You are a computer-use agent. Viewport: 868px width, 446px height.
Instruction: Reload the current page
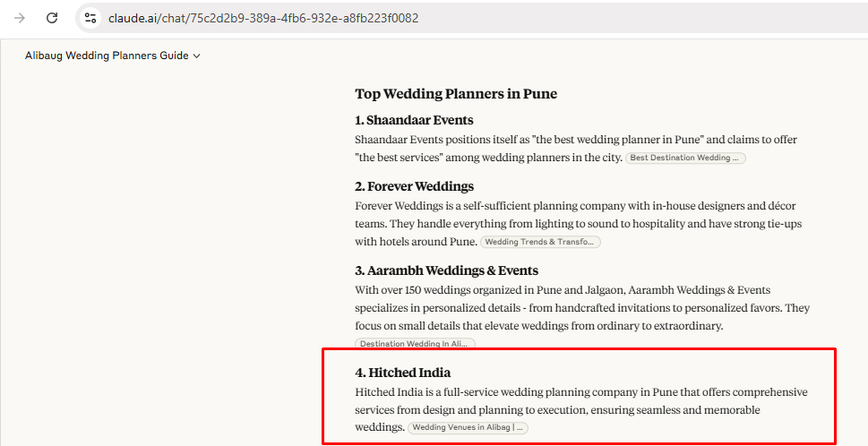click(x=52, y=18)
